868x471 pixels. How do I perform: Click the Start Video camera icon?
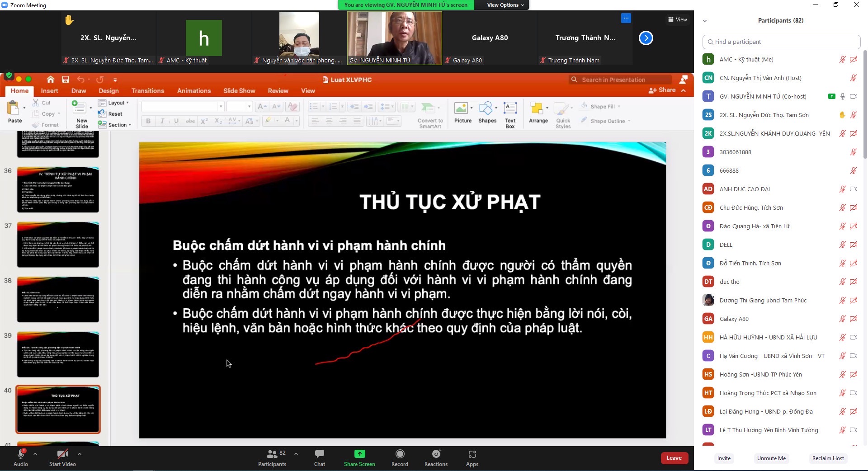click(63, 454)
